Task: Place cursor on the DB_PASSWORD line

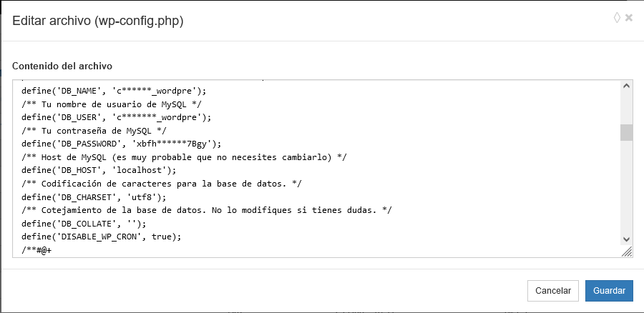Action: click(122, 143)
